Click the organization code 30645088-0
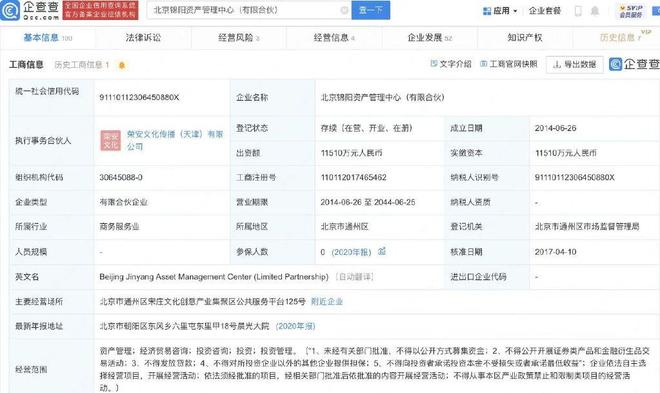This screenshot has width=660, height=393. (121, 178)
